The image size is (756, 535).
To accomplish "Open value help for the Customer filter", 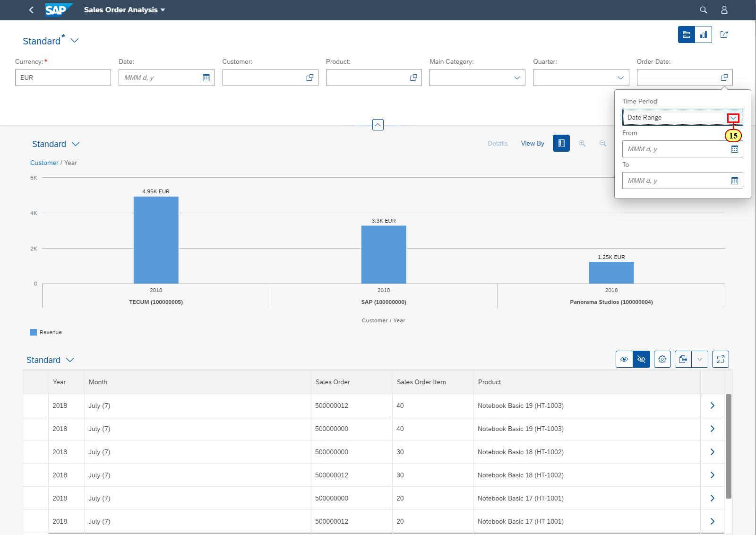I will (310, 78).
